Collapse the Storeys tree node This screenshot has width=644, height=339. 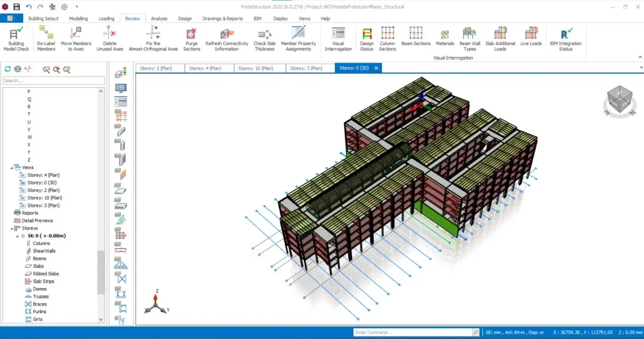click(12, 228)
